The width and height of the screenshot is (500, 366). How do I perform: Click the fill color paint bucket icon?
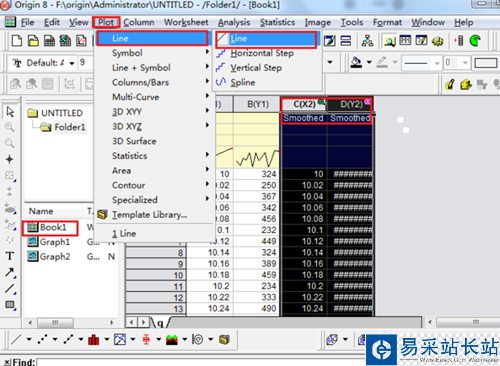pyautogui.click(x=356, y=62)
